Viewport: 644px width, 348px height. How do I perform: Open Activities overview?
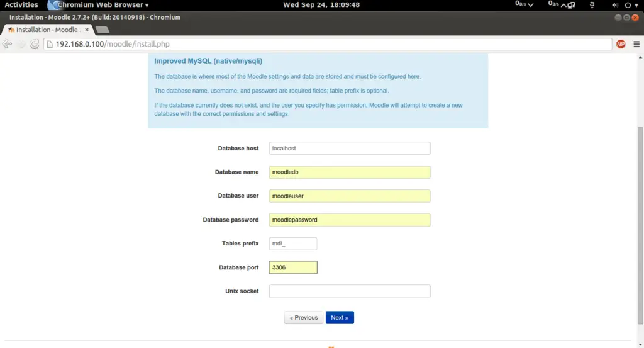(x=21, y=4)
